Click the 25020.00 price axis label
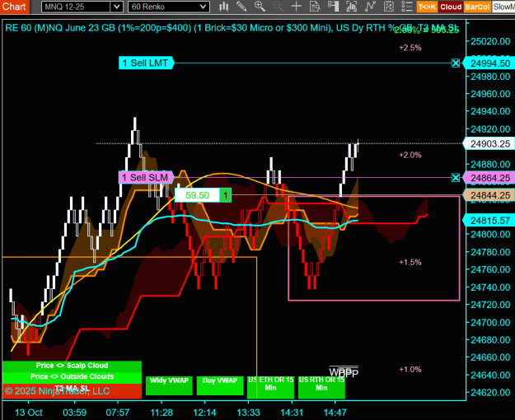Image resolution: width=515 pixels, height=420 pixels. click(490, 41)
